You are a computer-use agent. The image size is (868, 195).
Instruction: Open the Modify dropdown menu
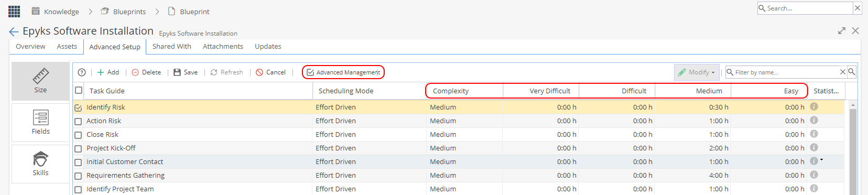pyautogui.click(x=697, y=72)
